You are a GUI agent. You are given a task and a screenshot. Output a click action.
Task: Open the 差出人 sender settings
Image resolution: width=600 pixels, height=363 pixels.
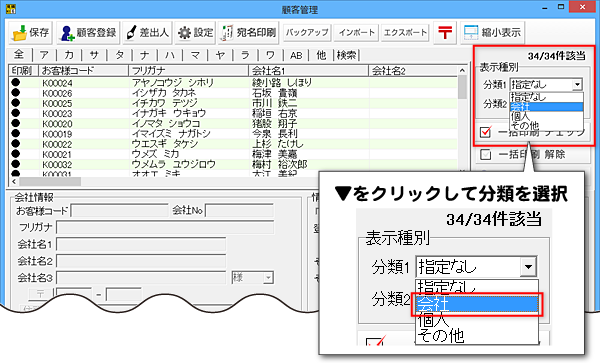[x=148, y=33]
